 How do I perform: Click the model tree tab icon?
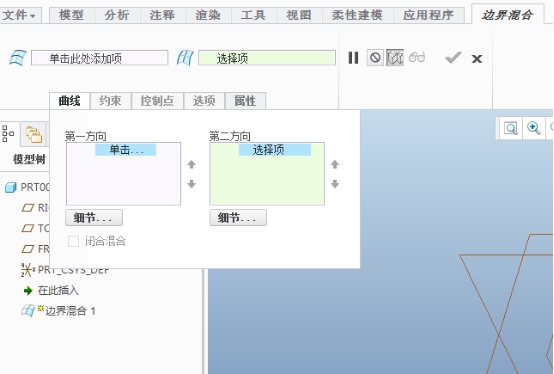tap(8, 134)
